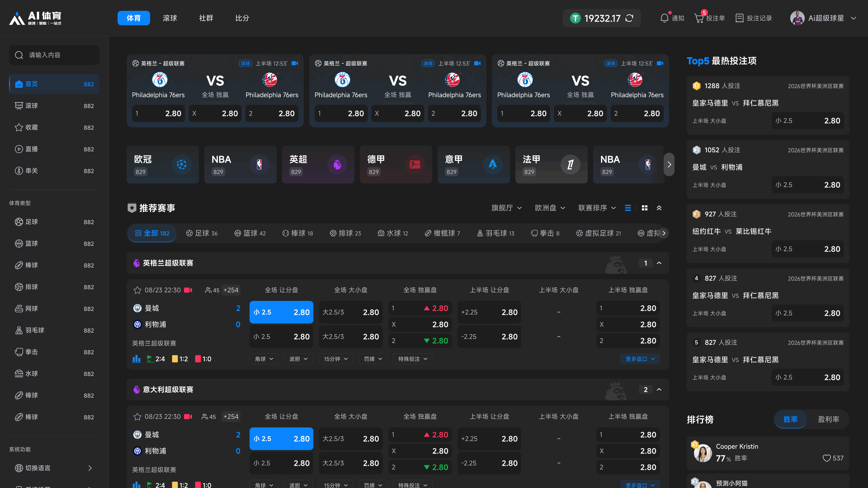Open the 旗舰厅 dropdown
Image resolution: width=868 pixels, height=488 pixels.
point(506,208)
